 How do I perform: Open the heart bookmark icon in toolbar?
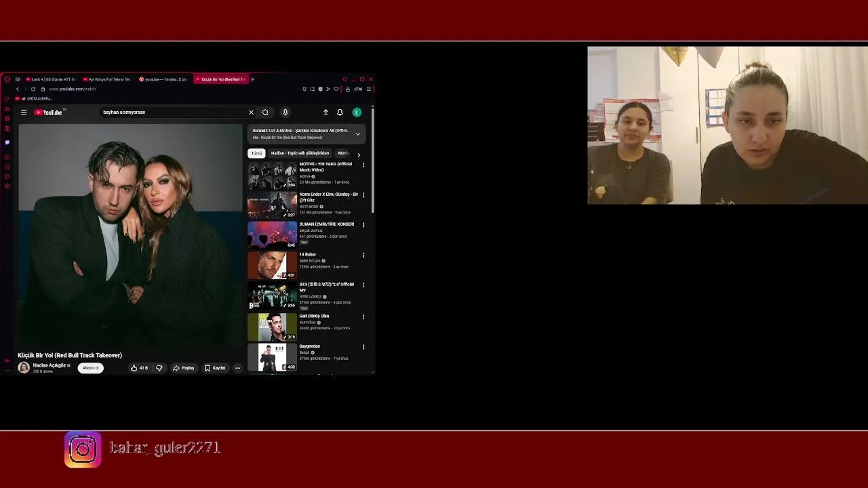336,89
